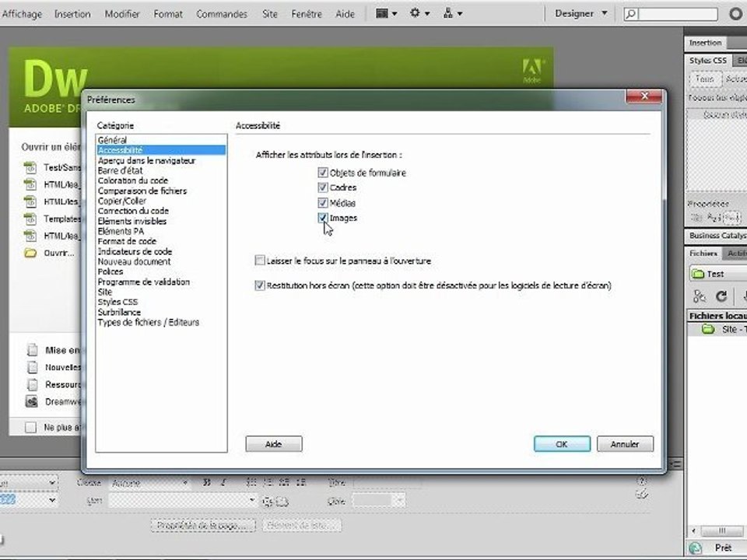
Task: Click the Annuler button
Action: [625, 444]
